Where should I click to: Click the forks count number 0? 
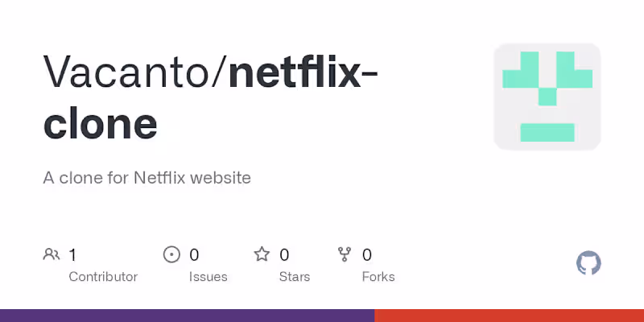point(367,255)
